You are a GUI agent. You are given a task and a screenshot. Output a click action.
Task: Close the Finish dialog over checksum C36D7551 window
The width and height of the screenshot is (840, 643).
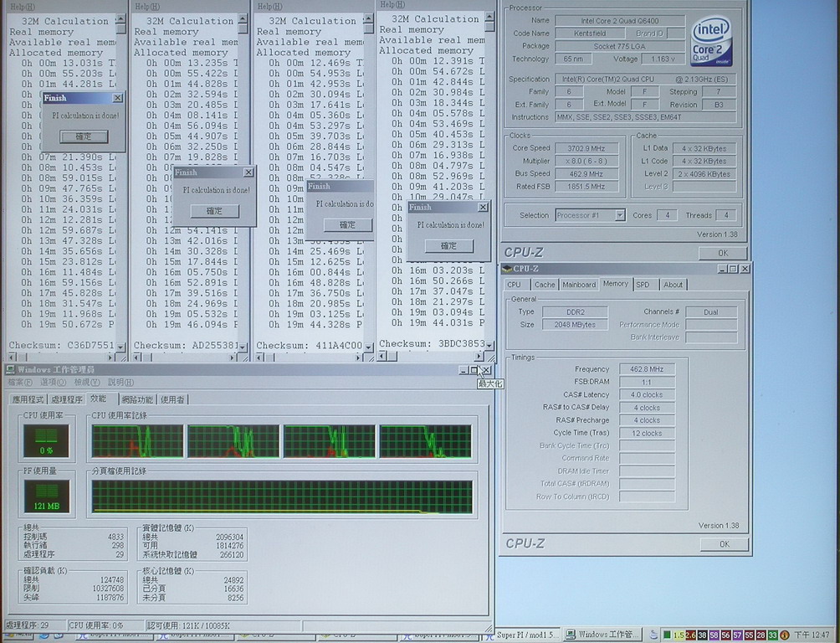point(118,98)
